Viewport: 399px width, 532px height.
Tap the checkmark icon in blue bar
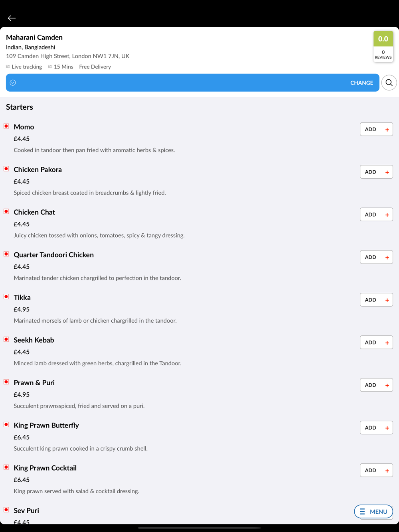click(13, 83)
